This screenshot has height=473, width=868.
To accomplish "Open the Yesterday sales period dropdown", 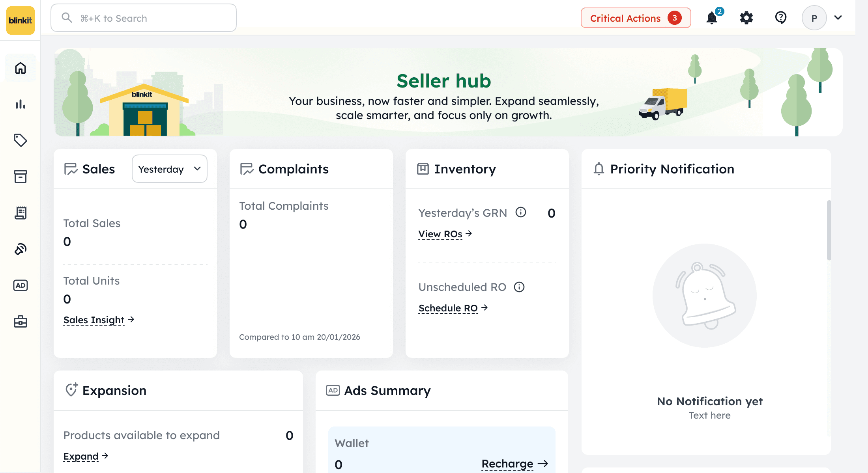I will click(x=169, y=169).
